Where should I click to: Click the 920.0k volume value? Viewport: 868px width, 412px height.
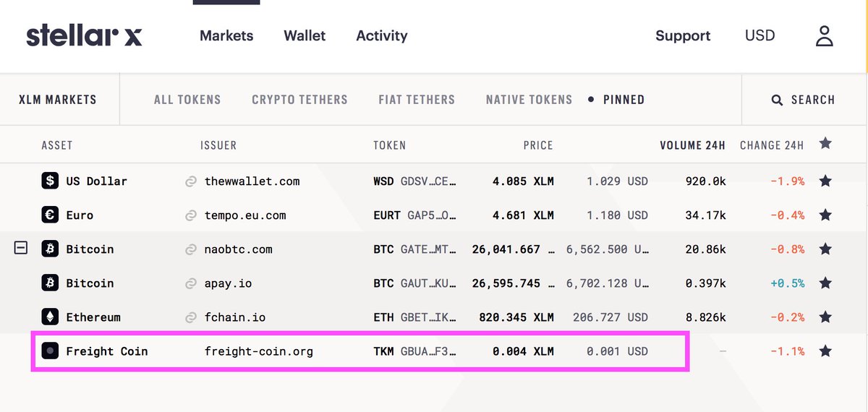tap(705, 181)
